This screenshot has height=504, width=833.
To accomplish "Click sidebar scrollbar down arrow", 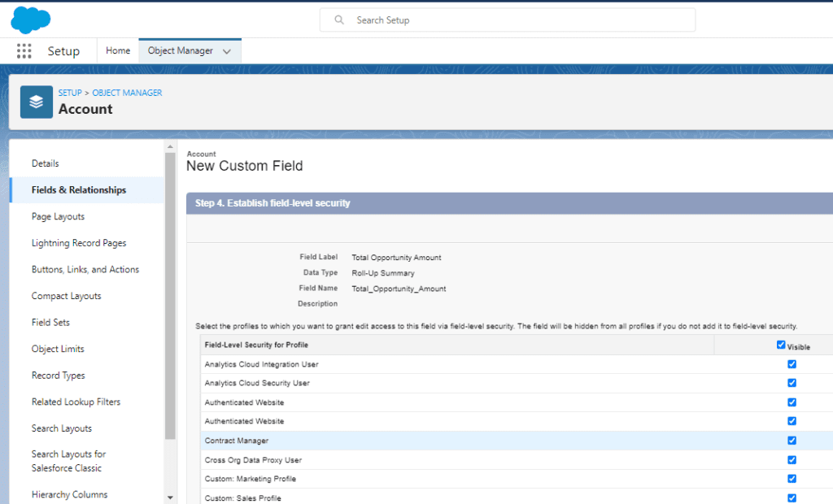I will [x=170, y=497].
